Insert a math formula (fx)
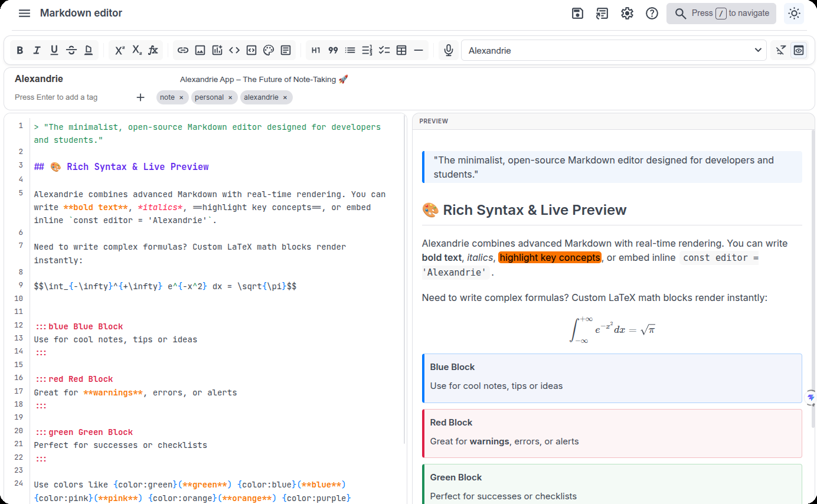This screenshot has height=504, width=817. 153,50
